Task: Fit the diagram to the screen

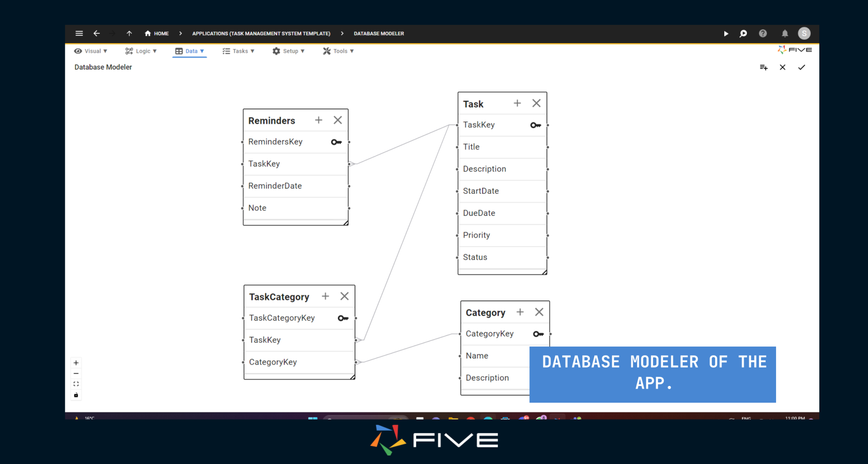Action: point(76,384)
